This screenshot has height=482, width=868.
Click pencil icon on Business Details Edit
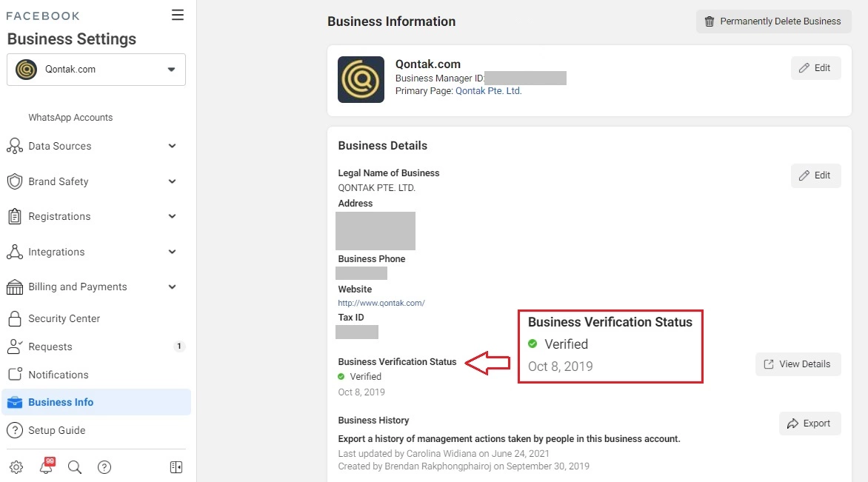(804, 175)
